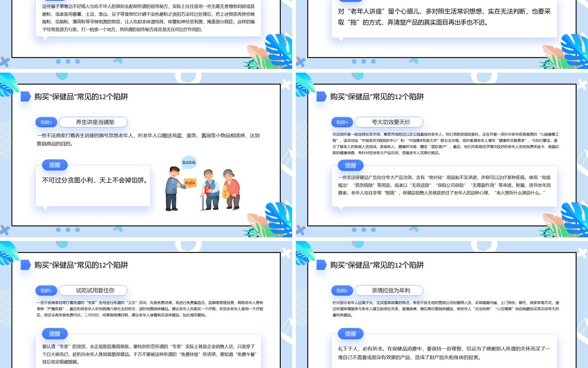Click the 提醒 label on the 陷阱3 slide

(x=55, y=165)
